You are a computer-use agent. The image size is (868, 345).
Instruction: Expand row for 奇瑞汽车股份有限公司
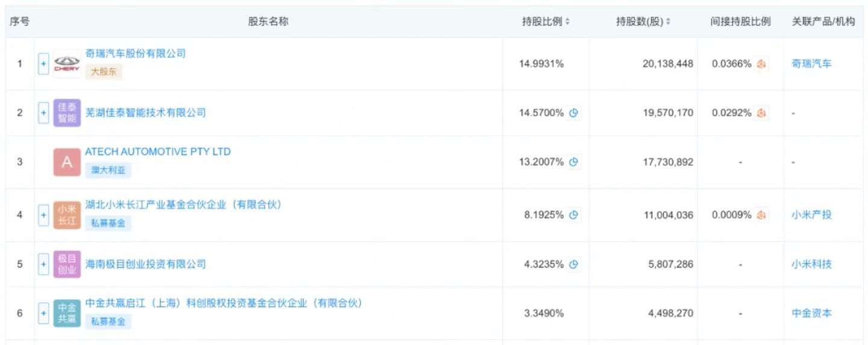tap(43, 63)
